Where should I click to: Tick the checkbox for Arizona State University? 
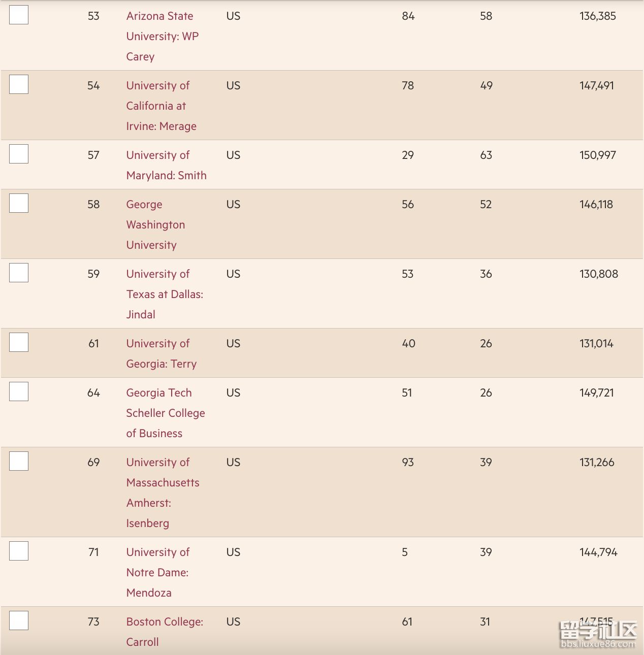pos(19,15)
